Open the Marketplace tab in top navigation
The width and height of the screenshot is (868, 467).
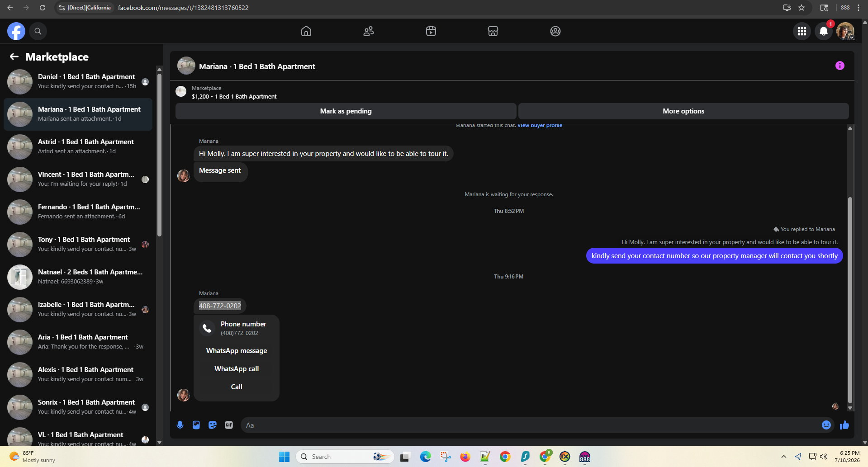(493, 31)
